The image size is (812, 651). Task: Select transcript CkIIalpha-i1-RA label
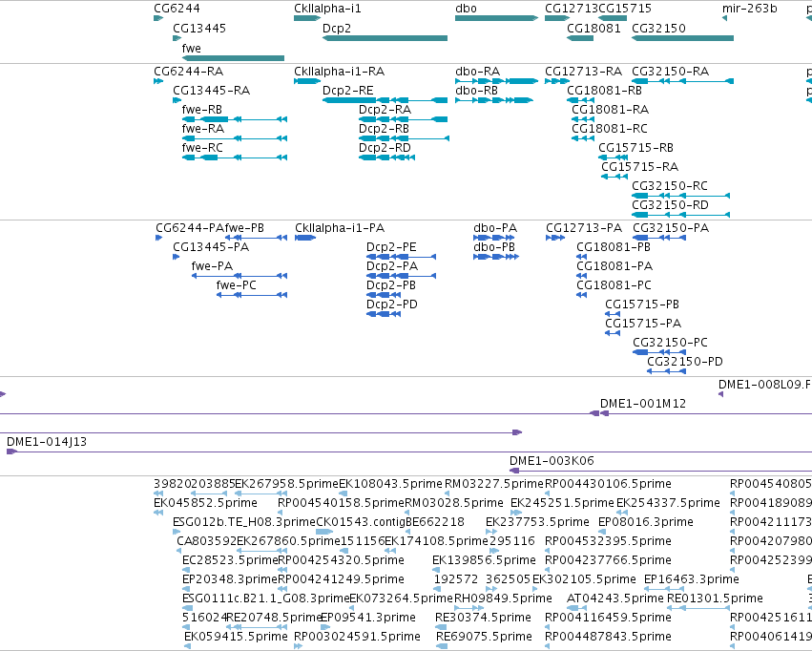(339, 71)
